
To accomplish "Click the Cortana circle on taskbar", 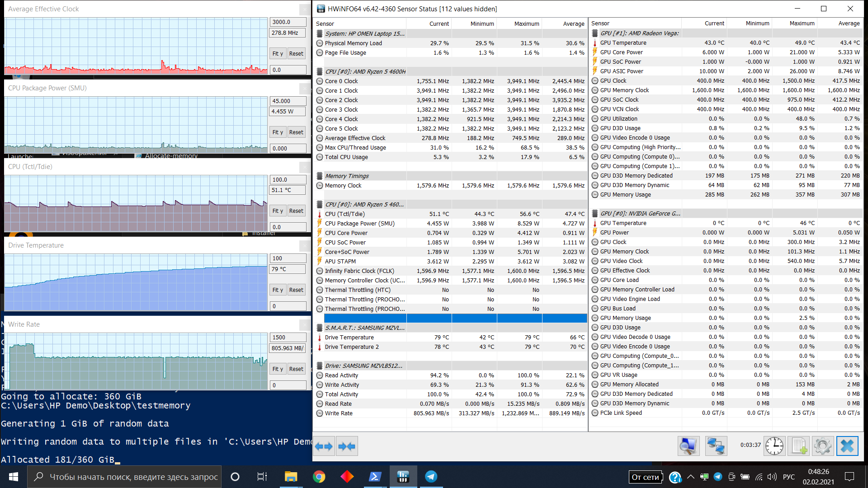I will coord(235,477).
